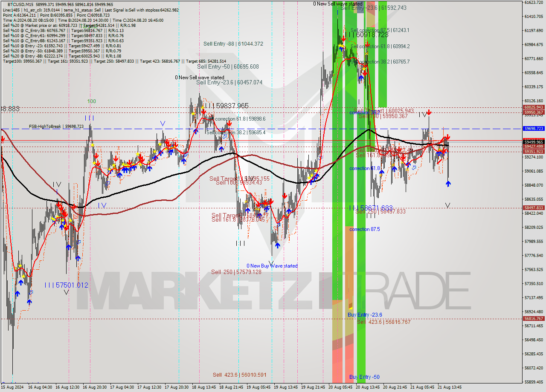Select the blue 'correction 87.5' label

pyautogui.click(x=365, y=229)
